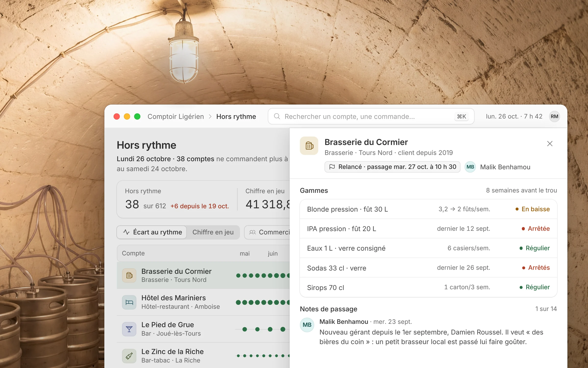Focus the Rechercher un compte search field

[371, 116]
